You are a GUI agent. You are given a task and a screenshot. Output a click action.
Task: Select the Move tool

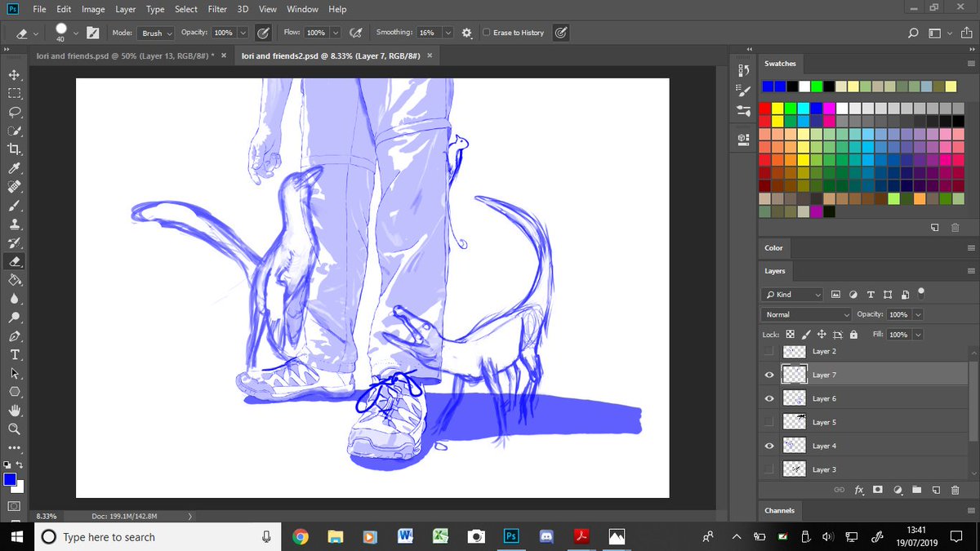15,74
